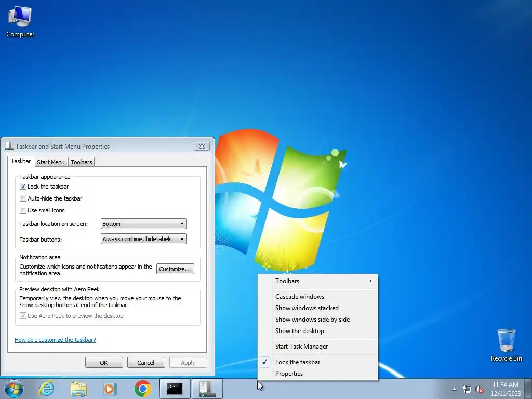
Task: Choose Properties from the context menu
Action: [318, 374]
